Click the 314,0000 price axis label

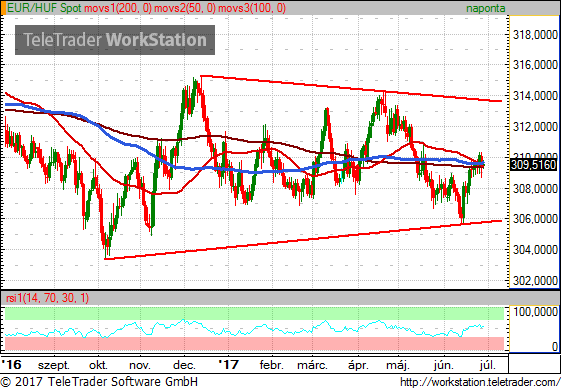(x=535, y=96)
